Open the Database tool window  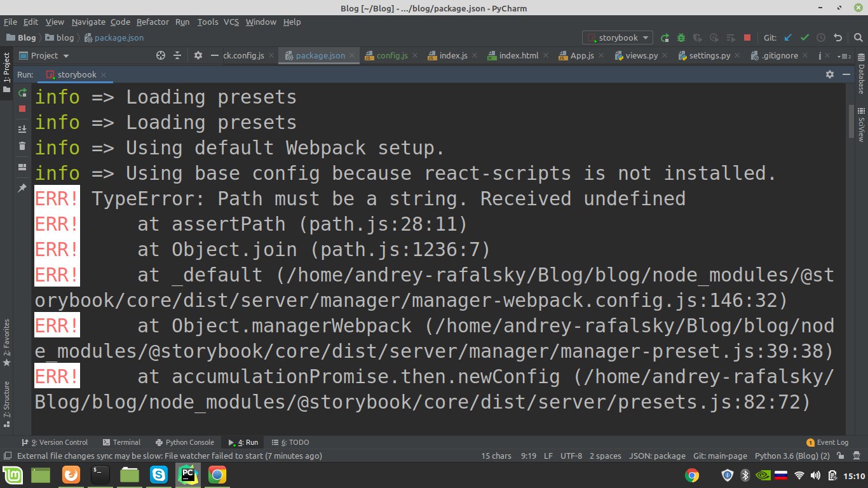[862, 74]
